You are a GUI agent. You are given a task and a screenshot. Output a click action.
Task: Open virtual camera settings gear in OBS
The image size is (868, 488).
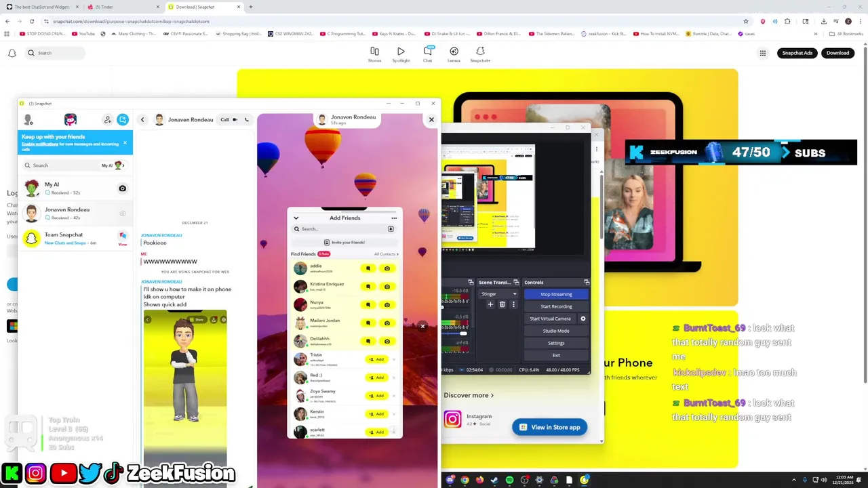[x=583, y=319]
